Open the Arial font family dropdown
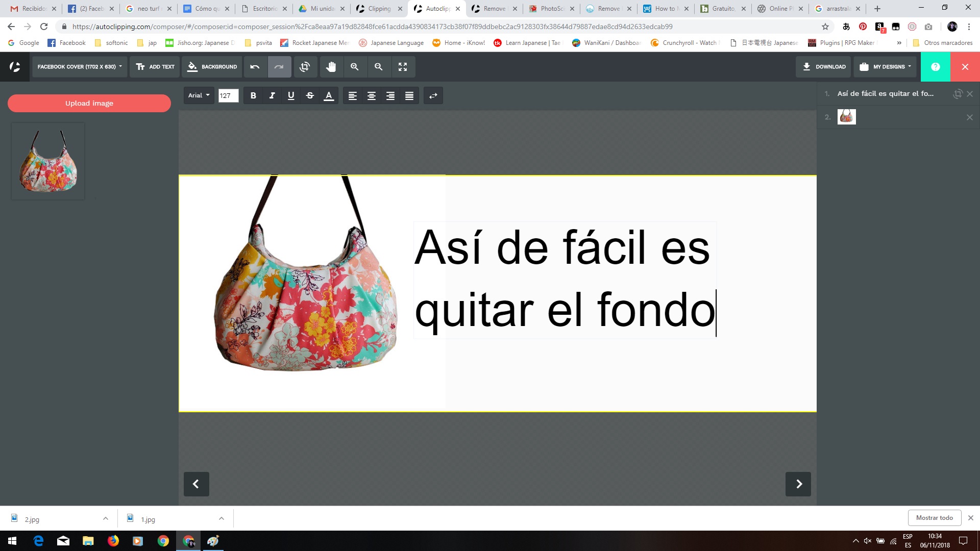980x551 pixels. [x=199, y=95]
